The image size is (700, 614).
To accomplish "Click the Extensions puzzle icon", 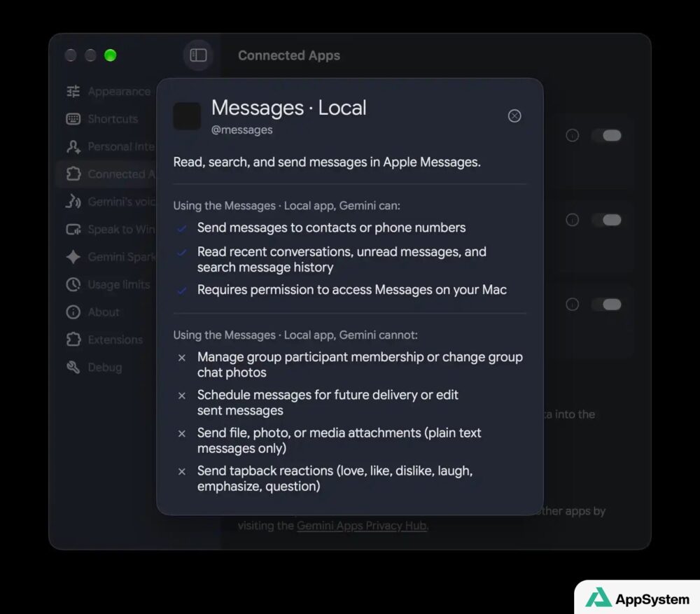I will click(73, 340).
